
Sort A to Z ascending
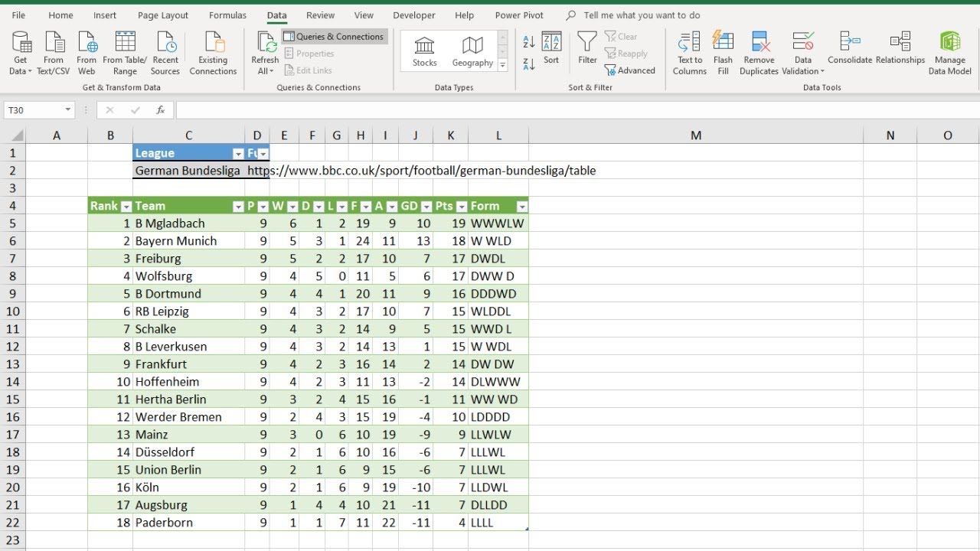pyautogui.click(x=529, y=43)
